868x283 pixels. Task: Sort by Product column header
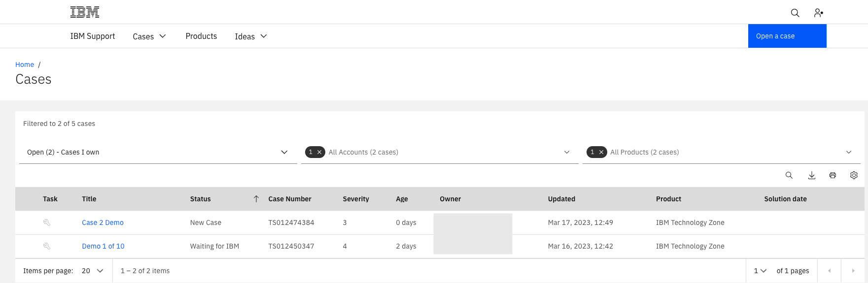(668, 199)
